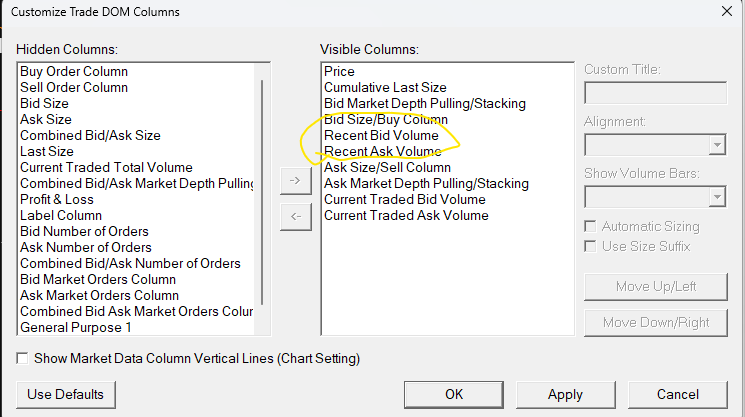The height and width of the screenshot is (417, 745).
Task: Enable Show Market Data Column Vertical Lines
Action: [x=23, y=358]
